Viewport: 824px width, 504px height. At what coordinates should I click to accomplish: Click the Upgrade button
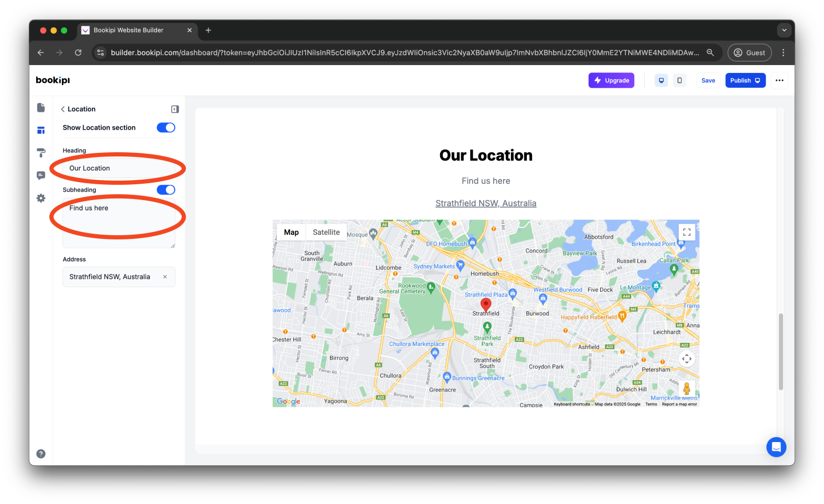tap(611, 80)
